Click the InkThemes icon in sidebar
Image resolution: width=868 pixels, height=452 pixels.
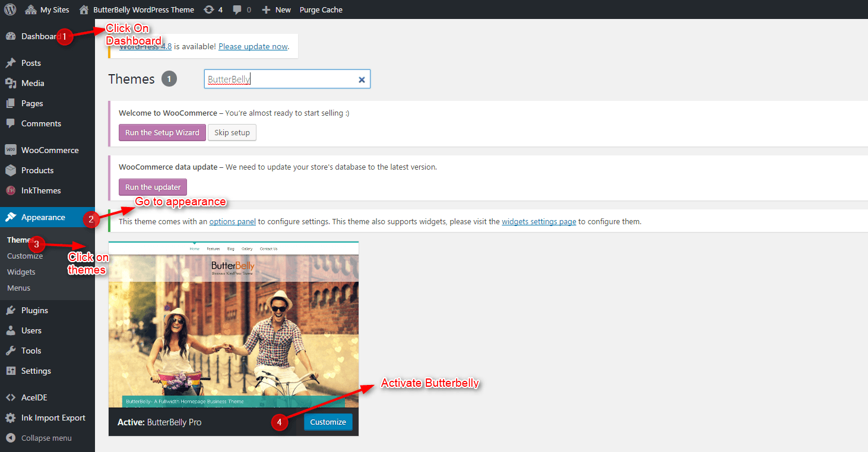point(11,190)
